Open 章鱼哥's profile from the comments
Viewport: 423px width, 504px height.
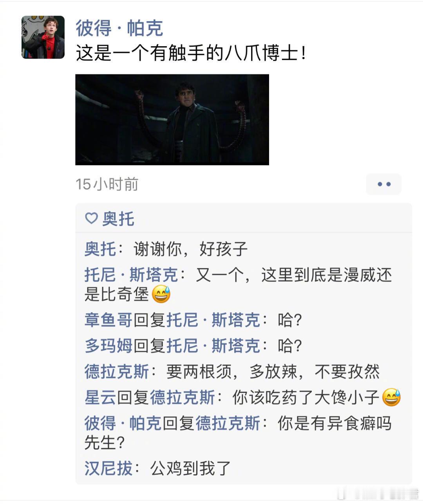[x=108, y=320]
